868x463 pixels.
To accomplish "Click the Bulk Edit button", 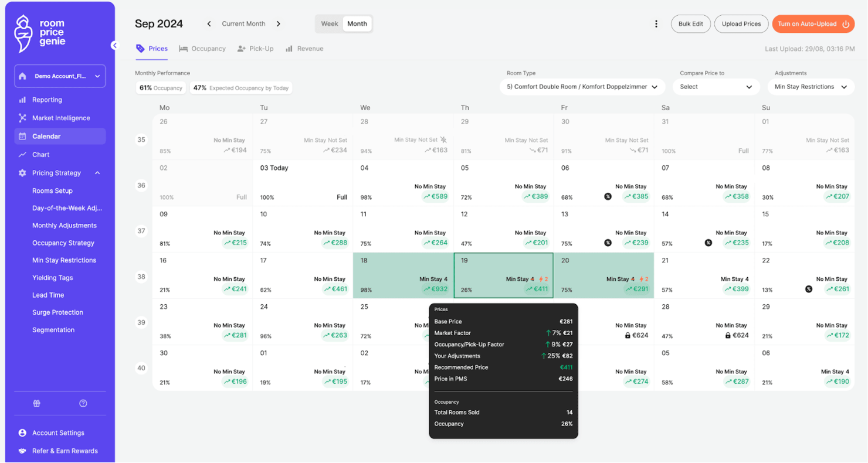I will click(x=690, y=23).
